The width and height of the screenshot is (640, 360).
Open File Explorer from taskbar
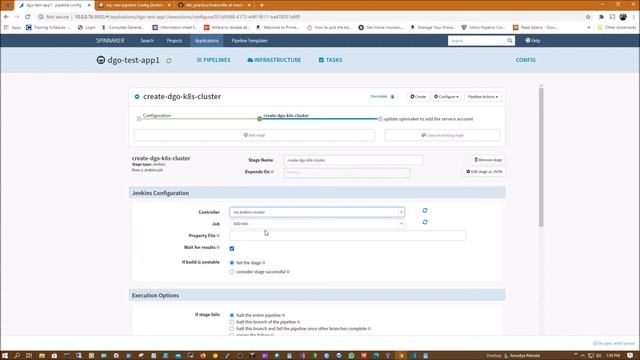42,356
